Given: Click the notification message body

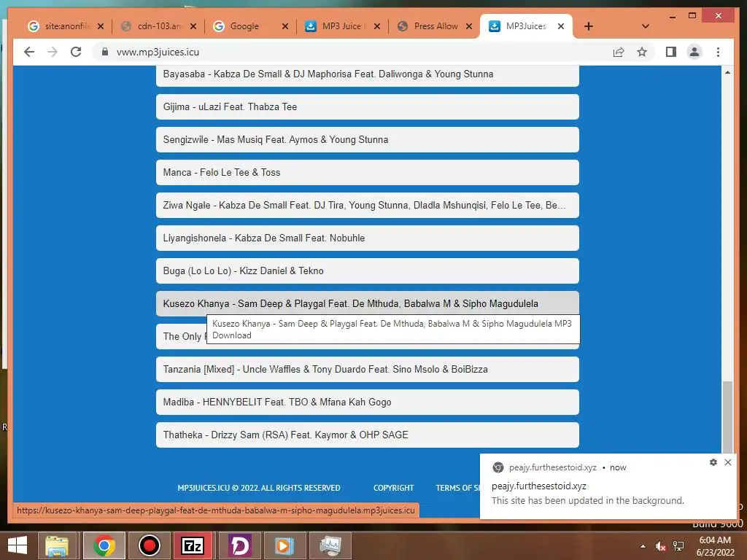Looking at the screenshot, I should coord(587,500).
